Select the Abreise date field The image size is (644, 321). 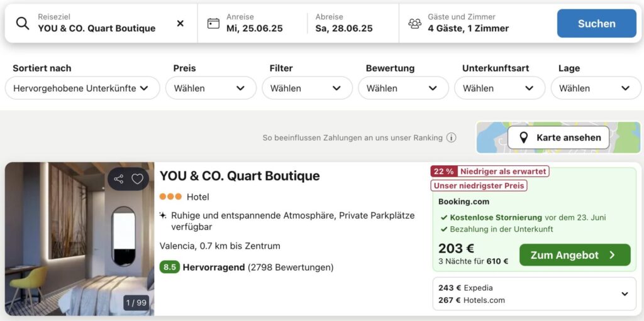pos(352,23)
